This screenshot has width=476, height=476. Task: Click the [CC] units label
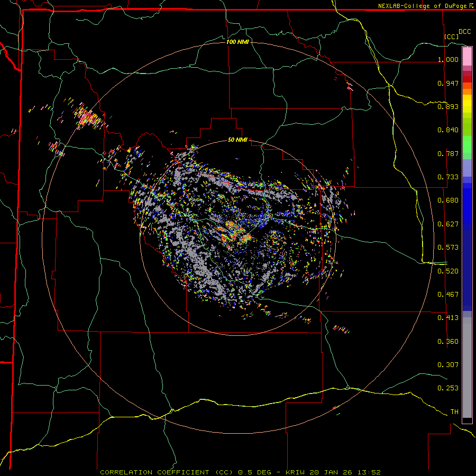click(x=452, y=36)
